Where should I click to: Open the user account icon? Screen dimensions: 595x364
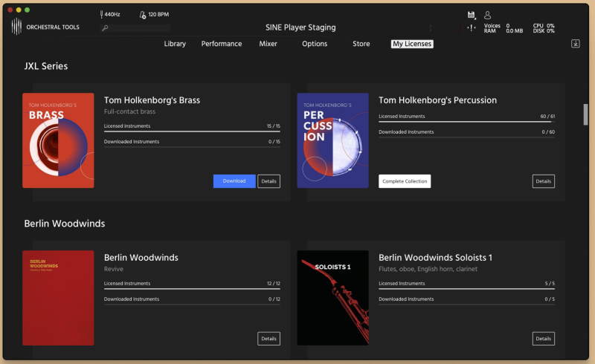(x=488, y=15)
